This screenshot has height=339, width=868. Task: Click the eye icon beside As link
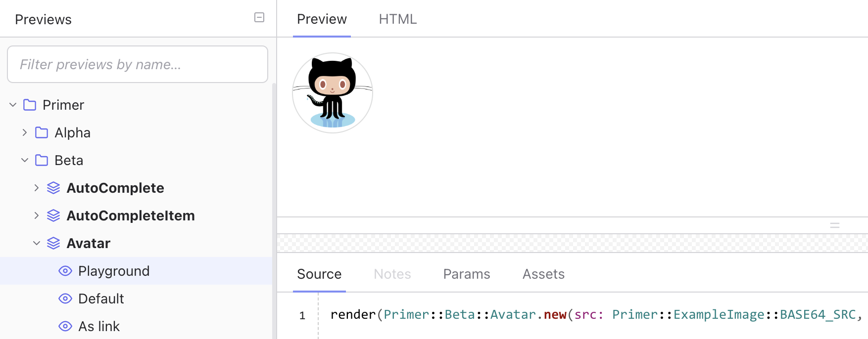[65, 326]
